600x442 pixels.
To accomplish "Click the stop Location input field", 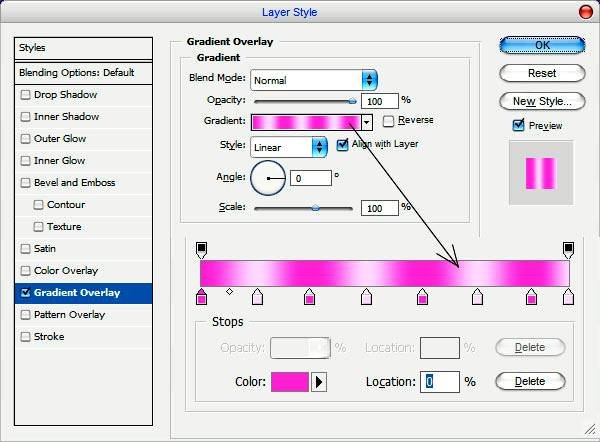I will 439,381.
